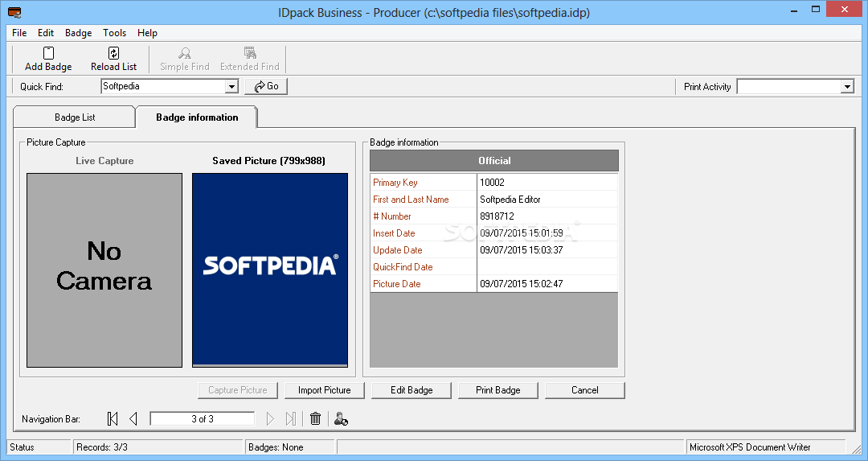Click the empty QuickFind Date value cell

pyautogui.click(x=547, y=267)
